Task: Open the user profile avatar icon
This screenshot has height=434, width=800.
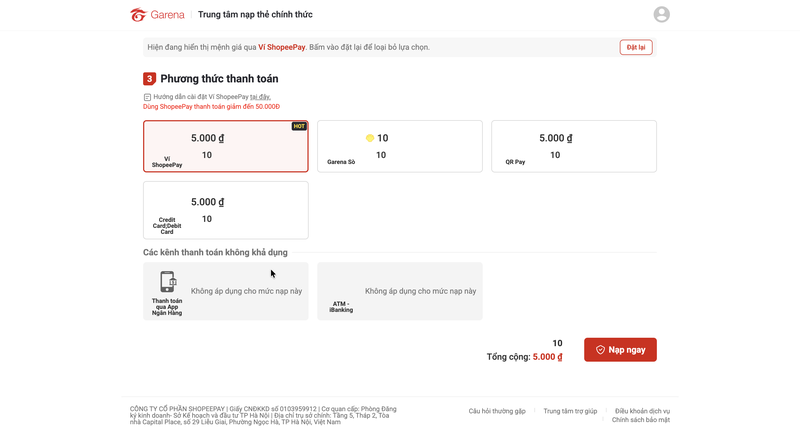Action: click(x=662, y=14)
